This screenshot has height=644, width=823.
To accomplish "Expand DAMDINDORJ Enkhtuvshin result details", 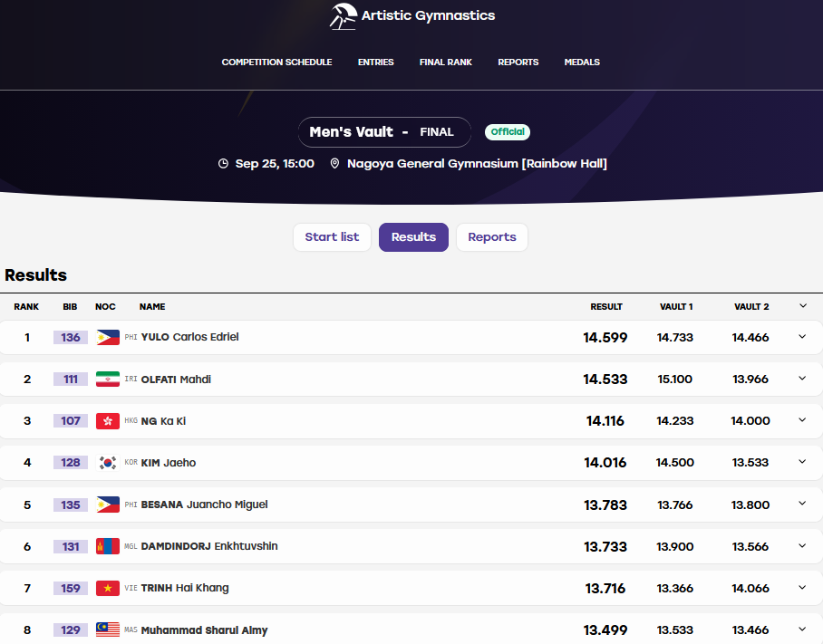I will [x=802, y=546].
